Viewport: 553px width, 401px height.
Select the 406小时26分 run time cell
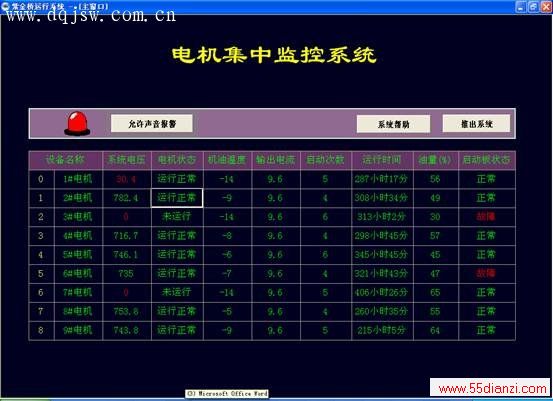click(382, 292)
